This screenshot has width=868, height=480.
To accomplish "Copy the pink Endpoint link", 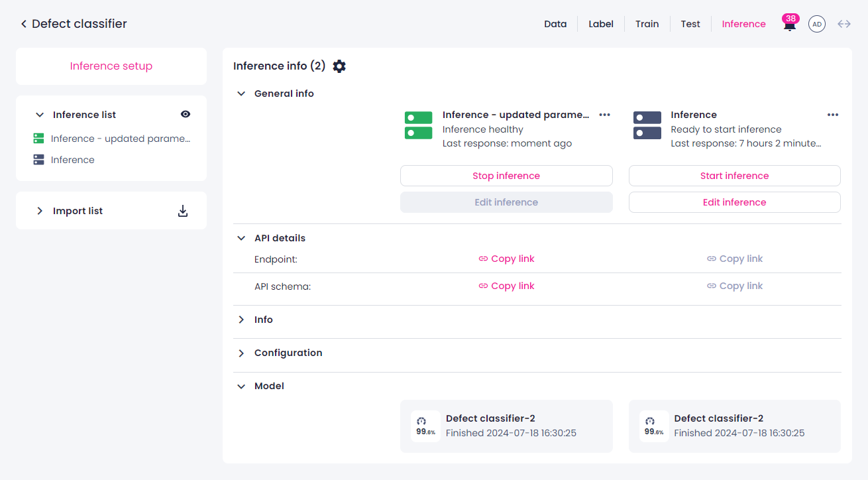I will pyautogui.click(x=506, y=259).
